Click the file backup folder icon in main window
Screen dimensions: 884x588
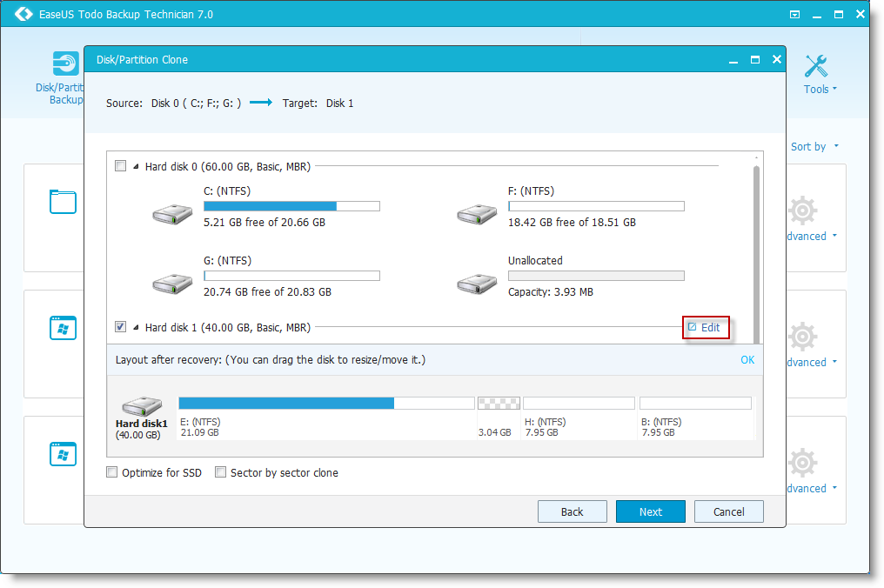click(x=63, y=201)
